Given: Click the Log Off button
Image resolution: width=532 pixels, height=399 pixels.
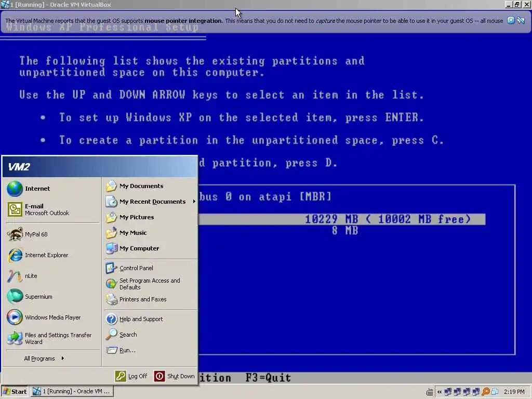Looking at the screenshot, I should 131,376.
